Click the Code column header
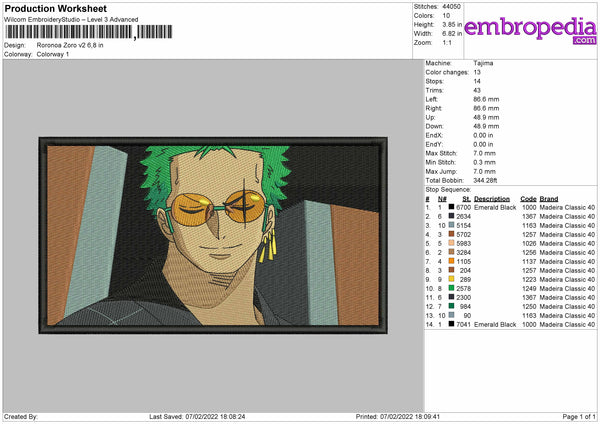This screenshot has width=600, height=424. point(528,199)
